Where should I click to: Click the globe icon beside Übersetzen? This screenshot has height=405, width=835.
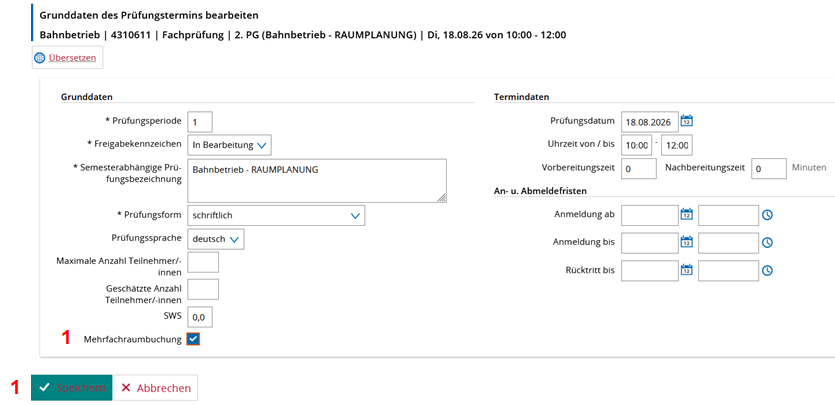click(x=39, y=58)
